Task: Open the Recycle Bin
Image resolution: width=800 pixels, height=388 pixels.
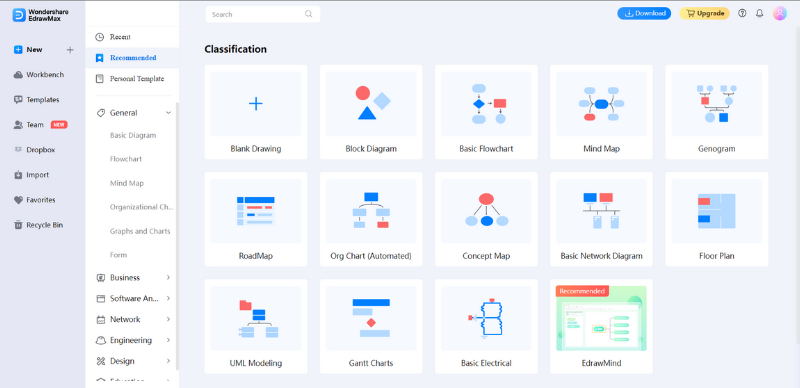Action: point(38,225)
